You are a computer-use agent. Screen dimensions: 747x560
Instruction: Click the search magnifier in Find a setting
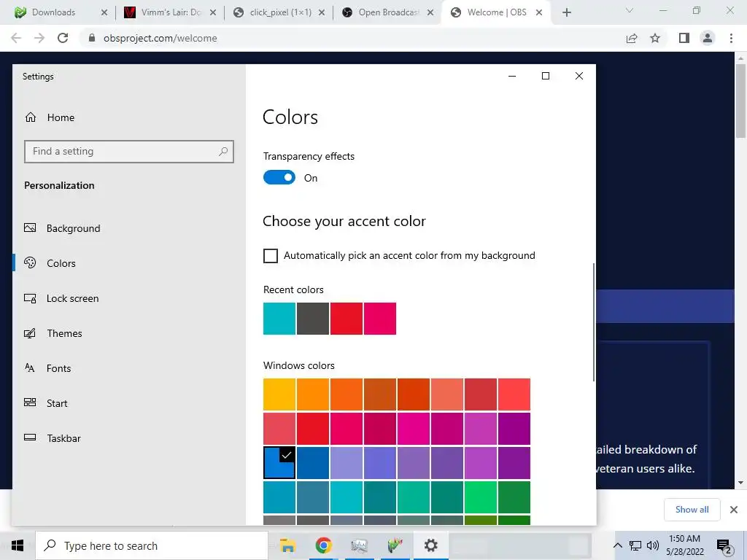coord(223,152)
